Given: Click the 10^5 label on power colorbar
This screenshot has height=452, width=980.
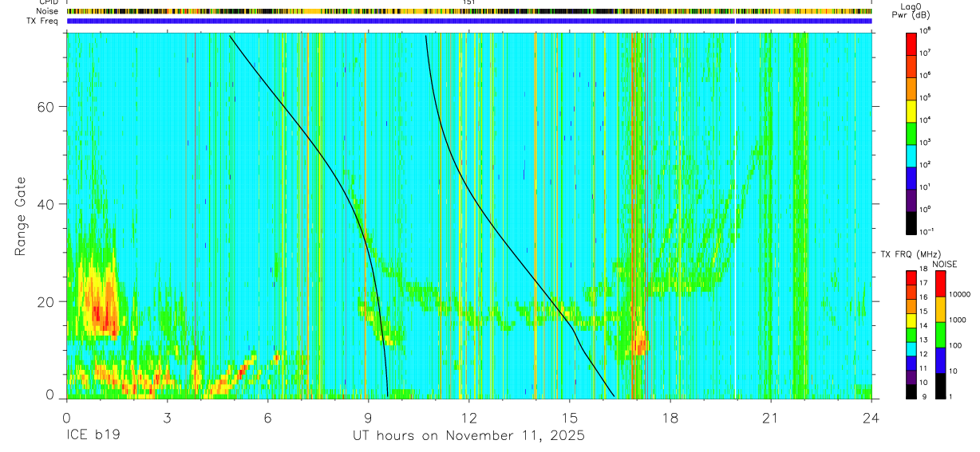Looking at the screenshot, I should 925,97.
